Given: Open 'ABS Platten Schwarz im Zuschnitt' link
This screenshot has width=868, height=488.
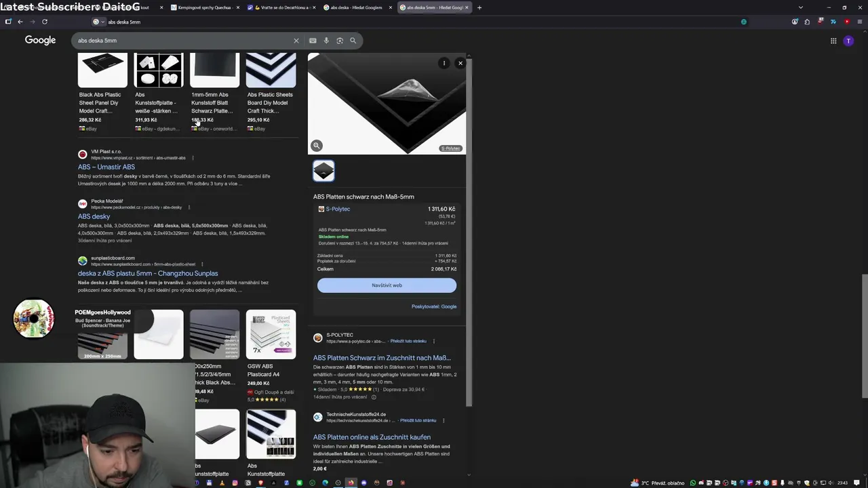Looking at the screenshot, I should click(x=382, y=358).
